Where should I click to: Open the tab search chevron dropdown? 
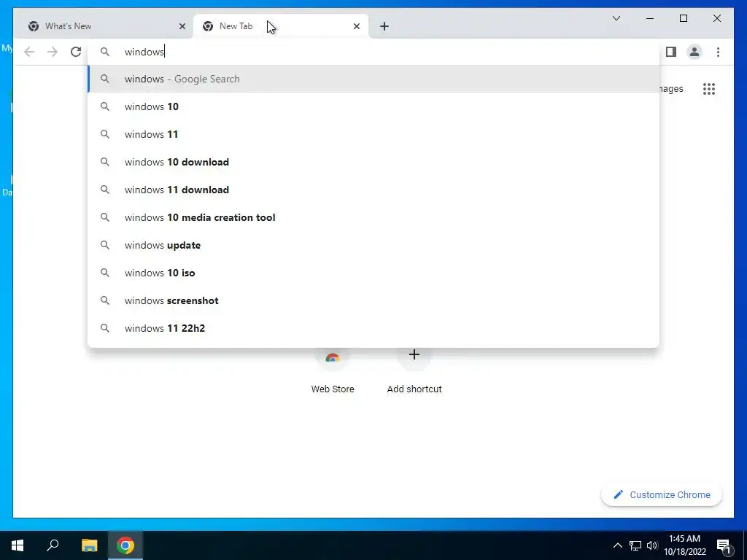tap(616, 18)
